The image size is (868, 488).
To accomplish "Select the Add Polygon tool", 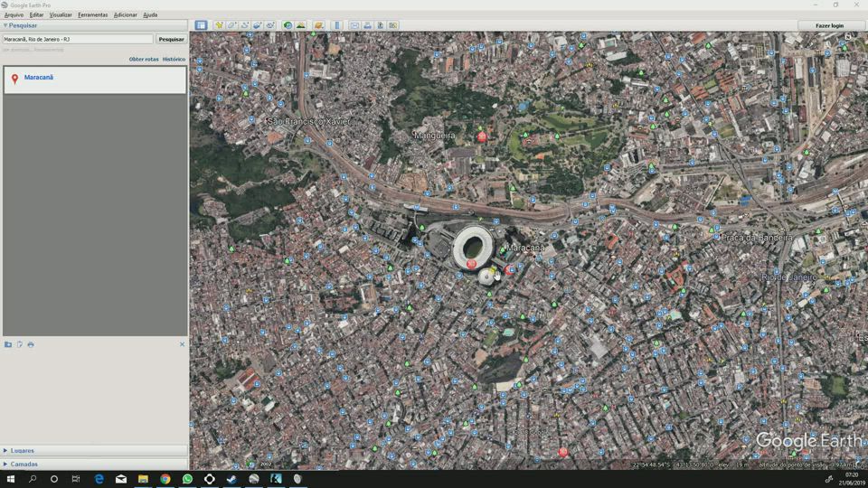I will point(231,25).
